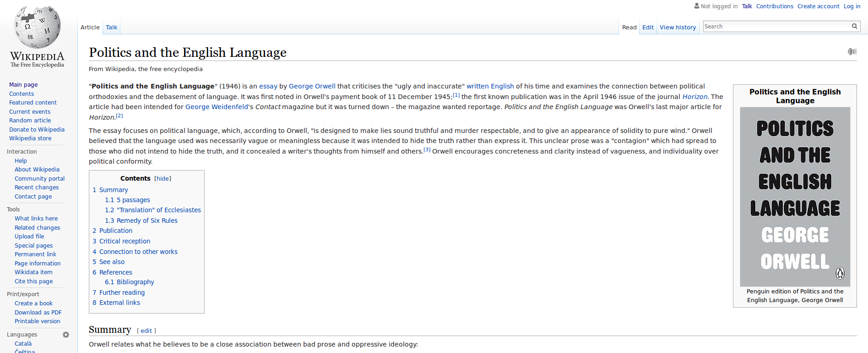Jump to Remedy of Six Rules
868x353 pixels.
(x=141, y=221)
